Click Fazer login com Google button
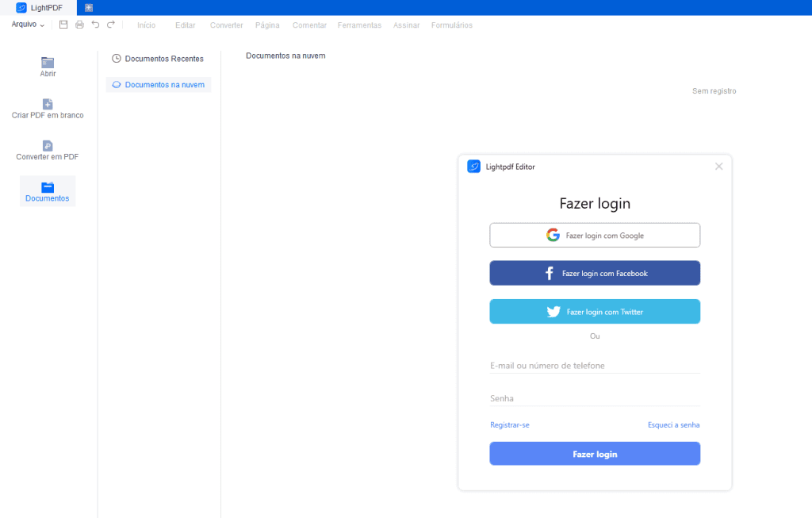Screen dimensions: 812x518 click(595, 235)
